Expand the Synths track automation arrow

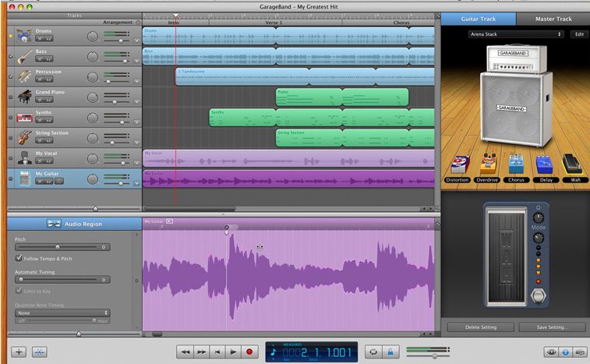point(136,122)
